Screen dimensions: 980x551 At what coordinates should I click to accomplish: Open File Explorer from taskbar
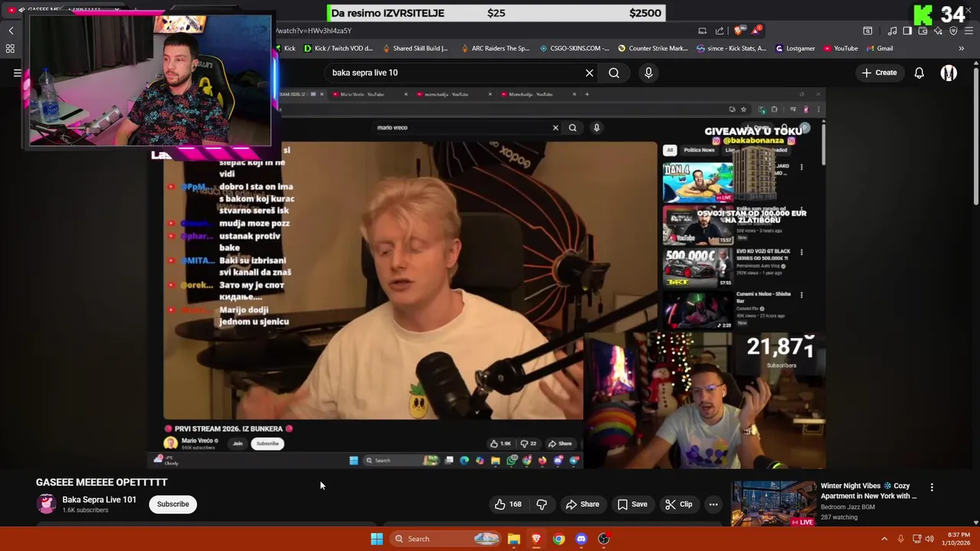pos(514,539)
